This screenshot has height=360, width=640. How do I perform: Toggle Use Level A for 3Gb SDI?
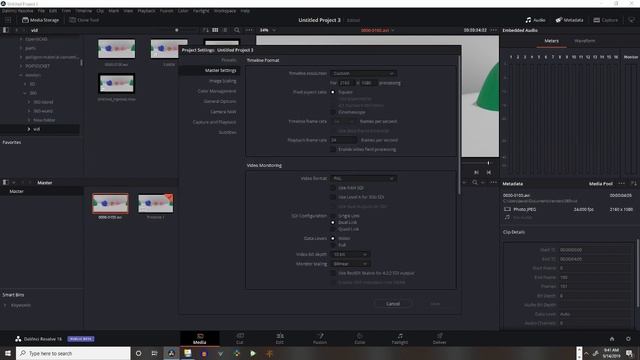coord(333,197)
